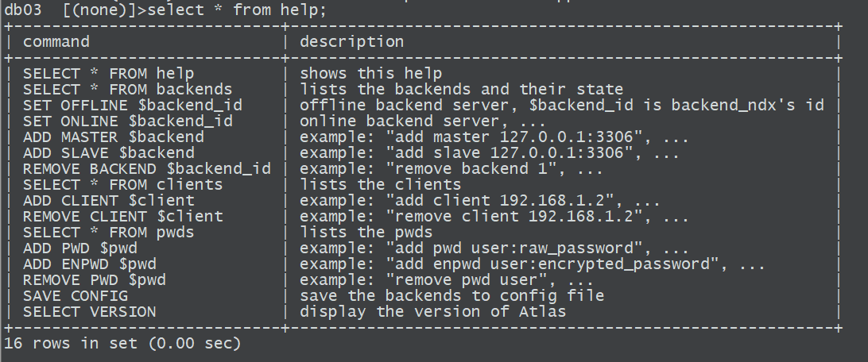Click 'SELECT * FROM clients' command
This screenshot has height=362, width=868.
pyautogui.click(x=122, y=185)
